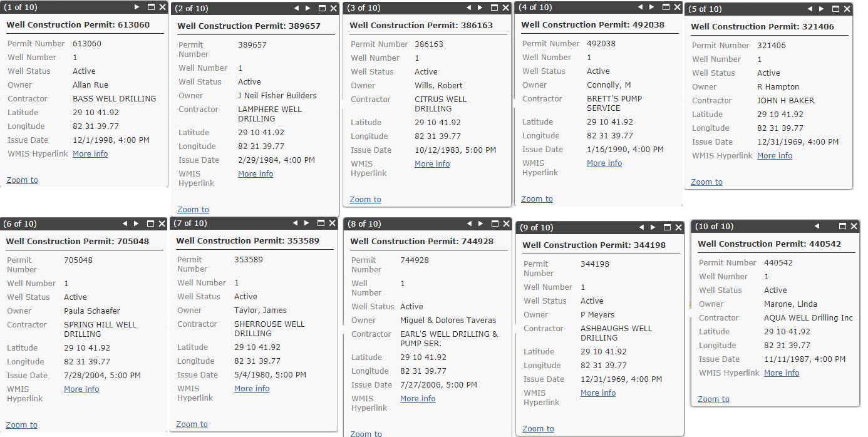868x437 pixels.
Task: Open More info link for permit 492038
Action: (x=604, y=163)
